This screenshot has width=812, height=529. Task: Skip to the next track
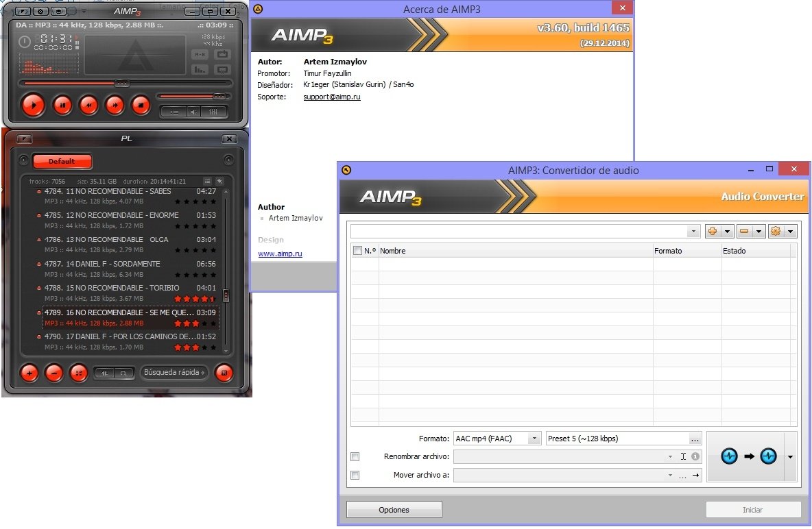(115, 105)
